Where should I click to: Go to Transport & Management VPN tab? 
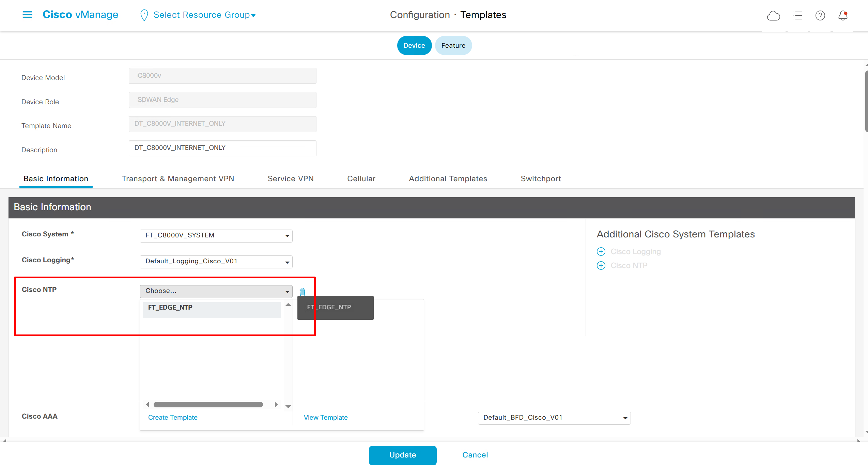[x=178, y=179]
